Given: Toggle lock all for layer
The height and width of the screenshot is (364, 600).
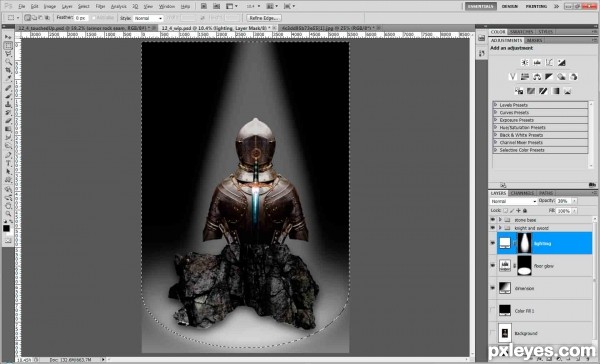Looking at the screenshot, I should tap(525, 211).
